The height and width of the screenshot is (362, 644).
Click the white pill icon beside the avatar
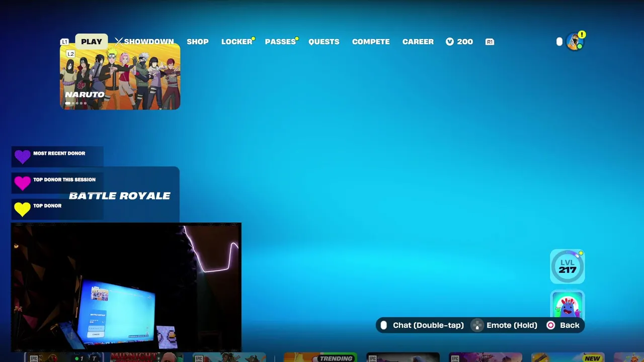559,42
